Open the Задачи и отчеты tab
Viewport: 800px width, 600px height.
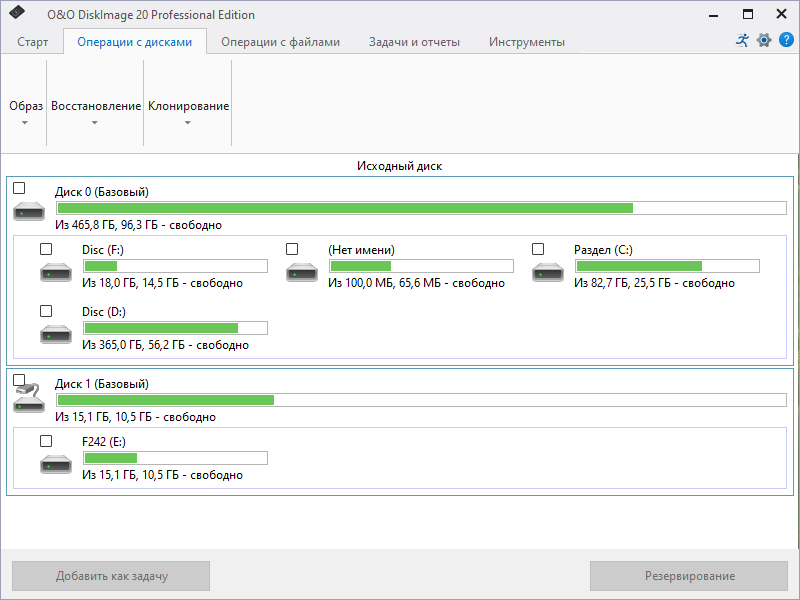coord(414,42)
